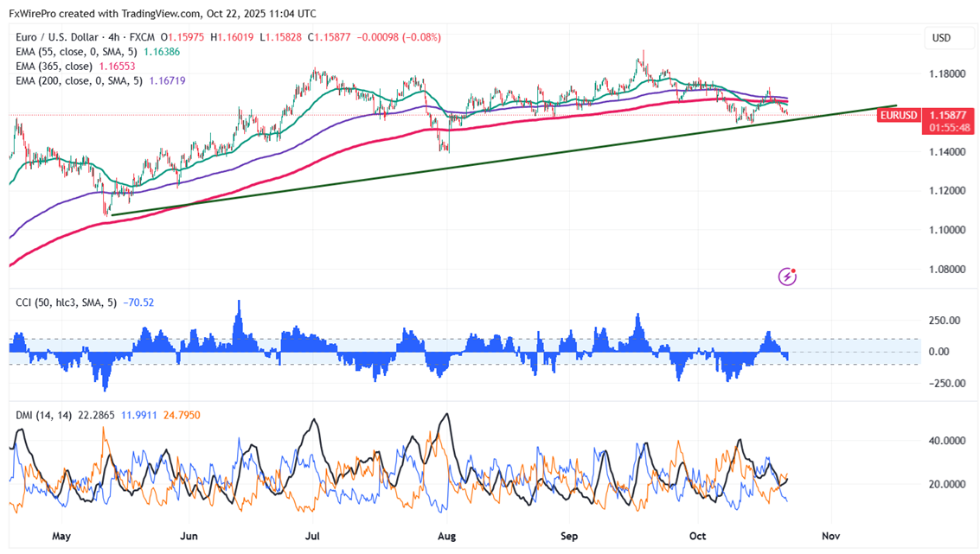Viewport: 980px width, 554px height.
Task: Click the Jul label on time axis
Action: (x=312, y=536)
